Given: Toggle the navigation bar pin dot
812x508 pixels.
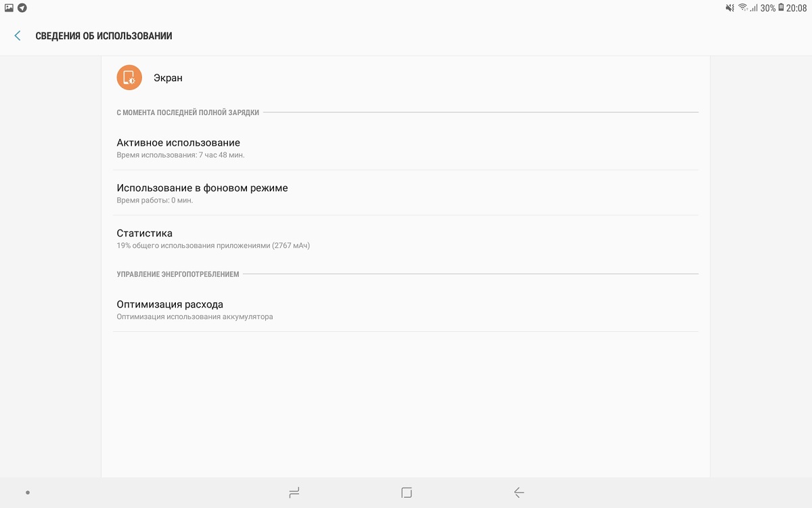Looking at the screenshot, I should (28, 493).
